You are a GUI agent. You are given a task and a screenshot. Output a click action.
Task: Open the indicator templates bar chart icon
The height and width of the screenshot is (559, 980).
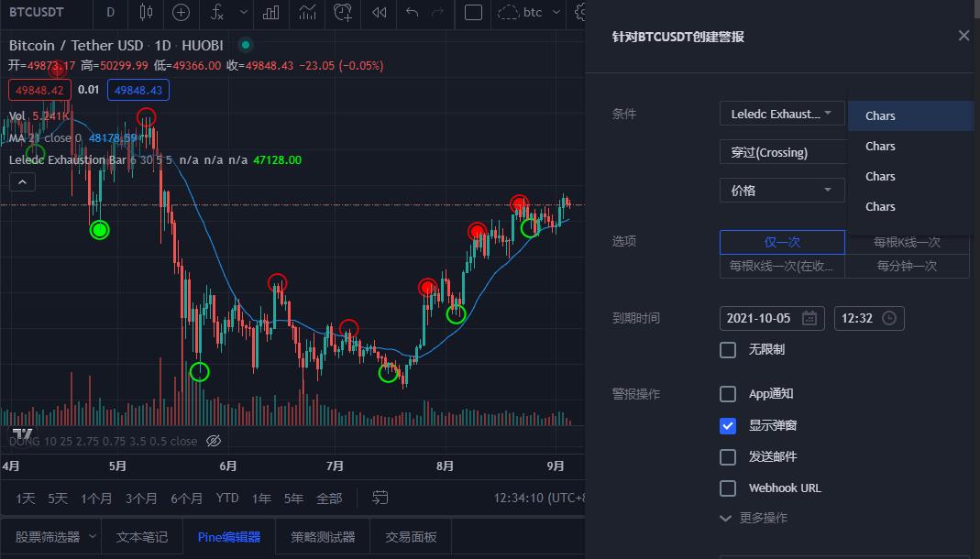271,13
